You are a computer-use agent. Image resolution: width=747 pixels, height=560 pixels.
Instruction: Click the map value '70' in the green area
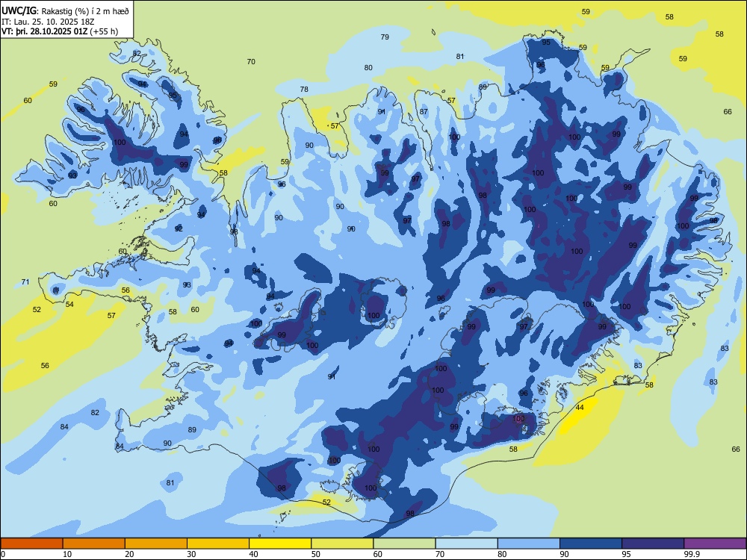(x=251, y=61)
